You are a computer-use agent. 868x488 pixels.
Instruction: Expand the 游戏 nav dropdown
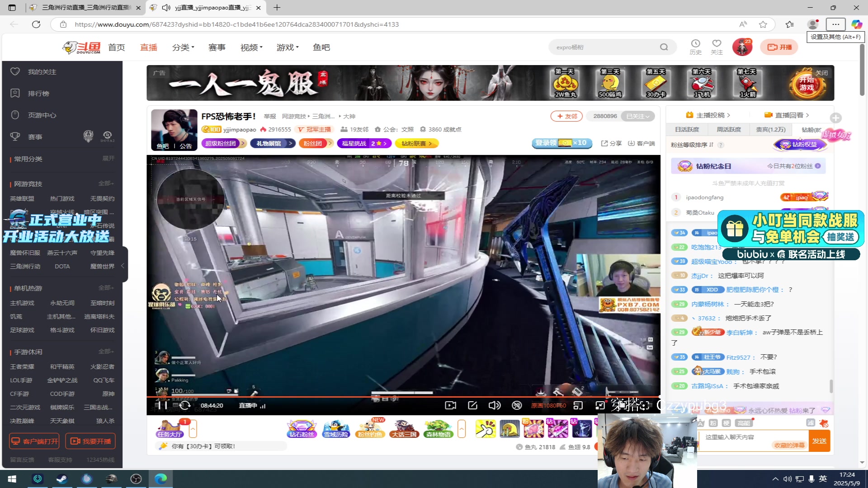click(287, 47)
